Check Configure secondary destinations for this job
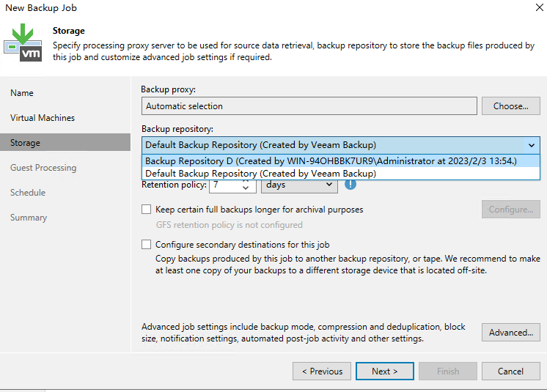The height and width of the screenshot is (392, 547). click(x=146, y=244)
